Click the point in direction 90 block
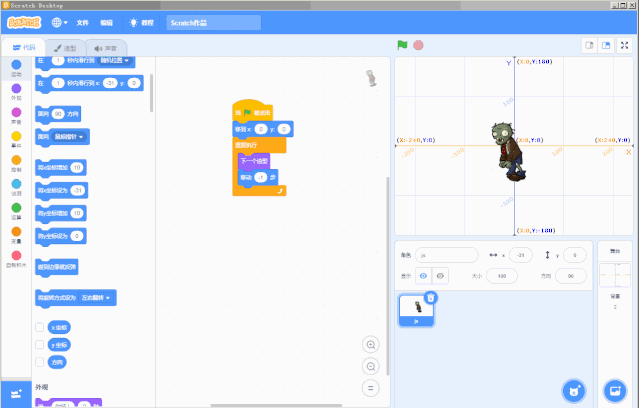 tap(58, 114)
